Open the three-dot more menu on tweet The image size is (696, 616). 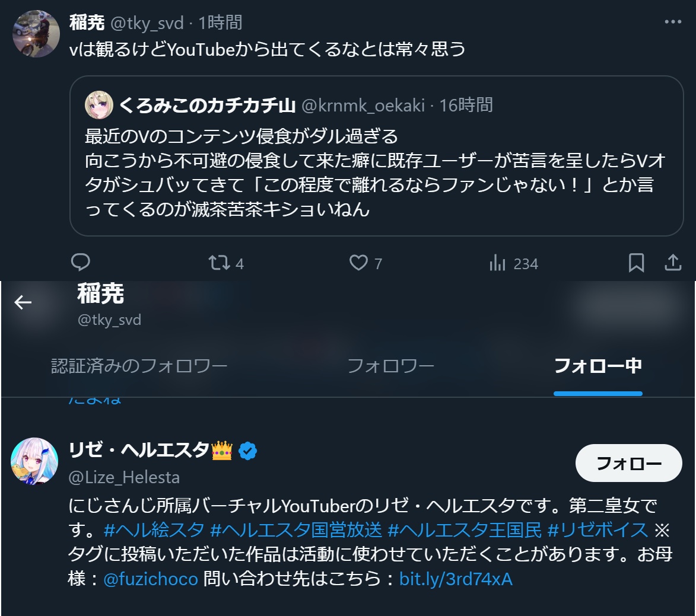[x=673, y=22]
